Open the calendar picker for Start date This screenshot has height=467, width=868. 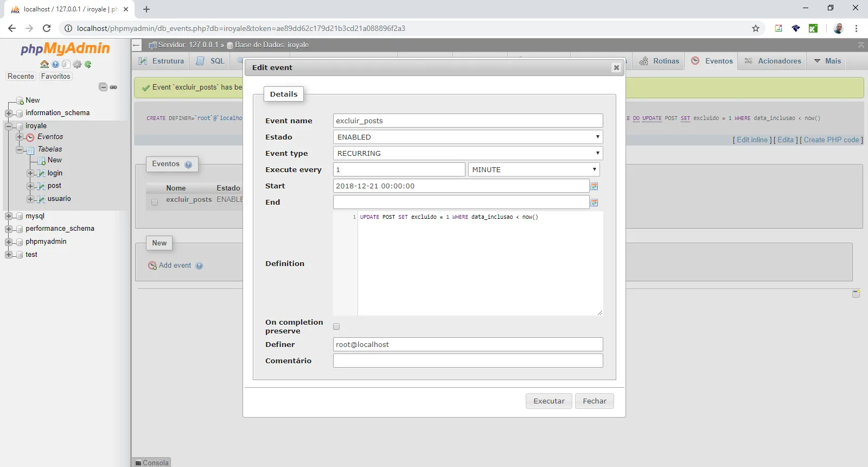[594, 186]
